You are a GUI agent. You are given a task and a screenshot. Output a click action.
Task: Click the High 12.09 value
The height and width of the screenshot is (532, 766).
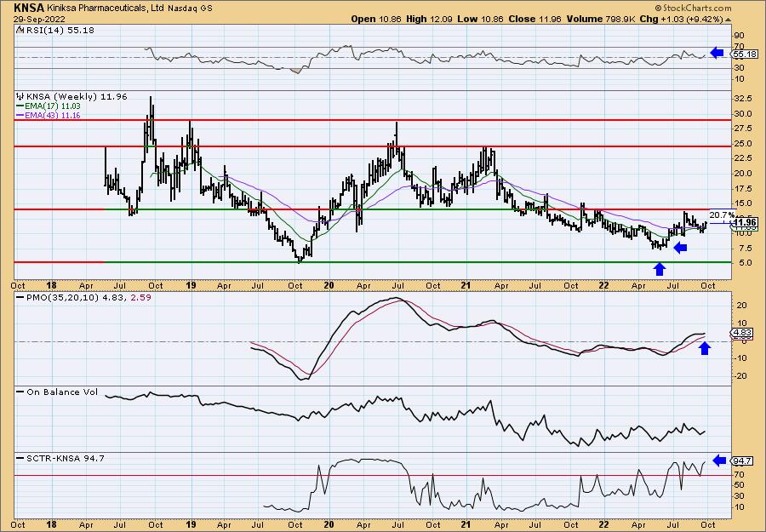click(429, 19)
